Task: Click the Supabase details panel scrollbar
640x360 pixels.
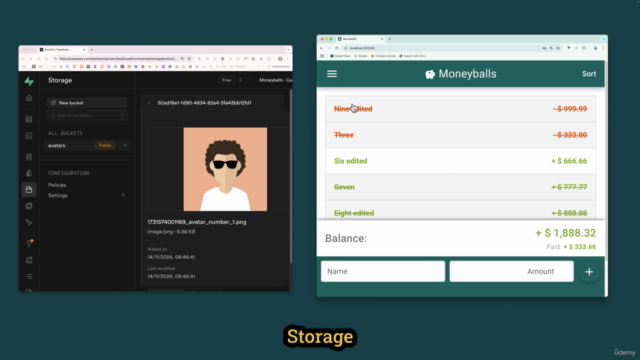Action: click(291, 177)
